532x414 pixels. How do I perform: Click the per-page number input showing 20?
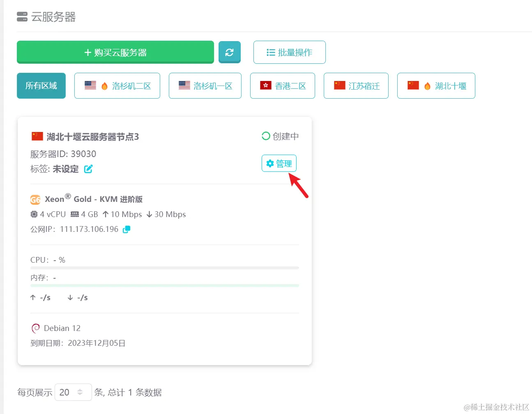tap(73, 392)
